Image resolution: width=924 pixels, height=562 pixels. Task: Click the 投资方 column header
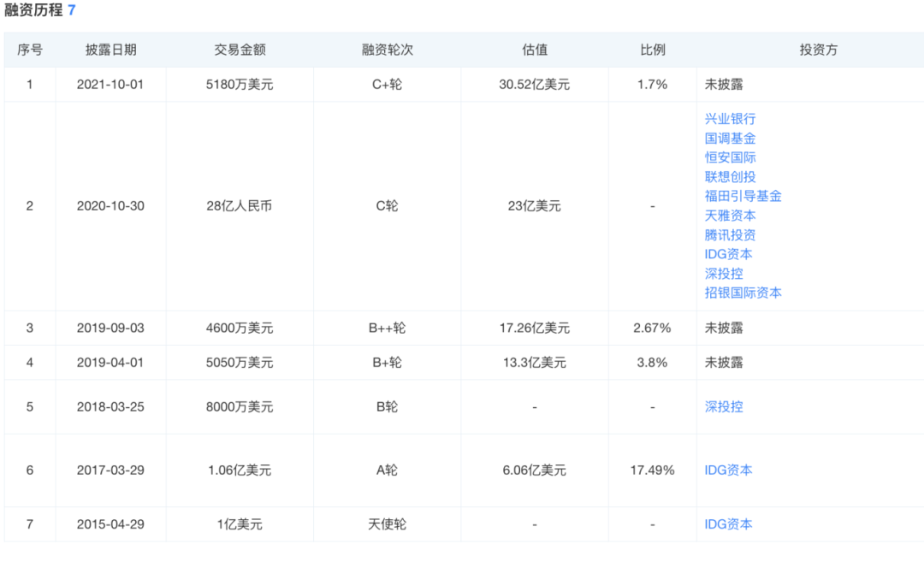[818, 50]
